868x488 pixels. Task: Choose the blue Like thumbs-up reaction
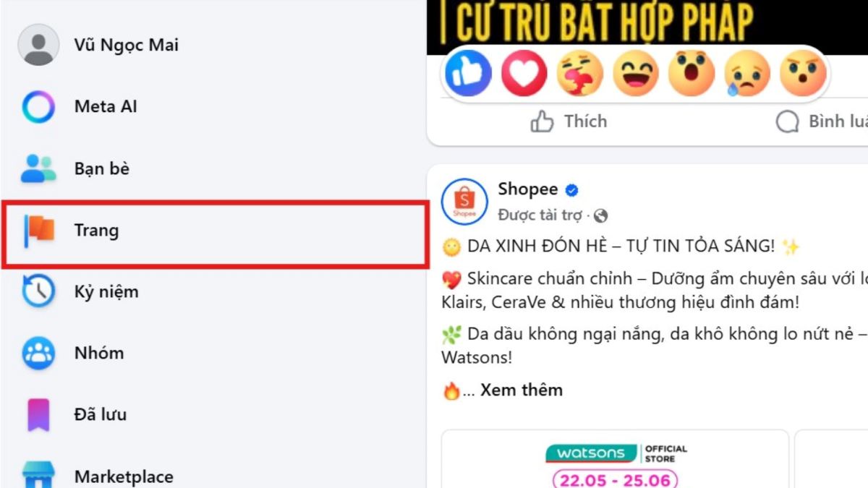(469, 73)
